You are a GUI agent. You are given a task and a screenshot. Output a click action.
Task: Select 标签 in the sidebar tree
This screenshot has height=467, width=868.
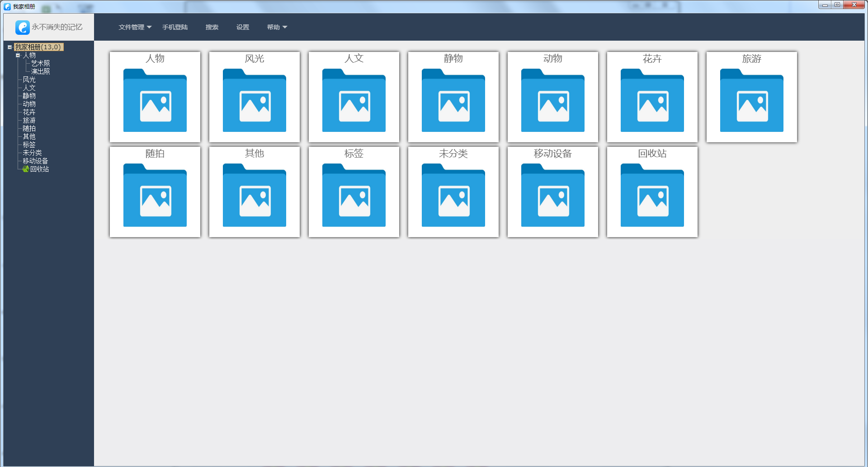click(29, 145)
